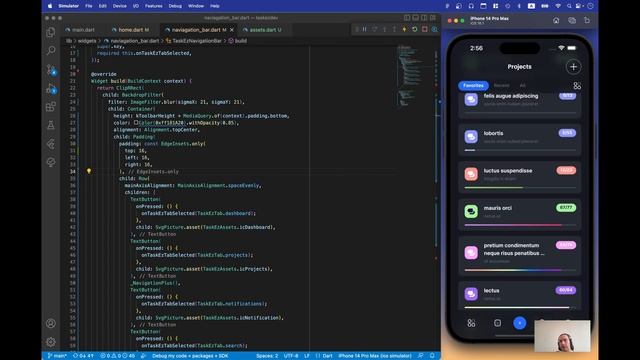Tap the dashboard icon in the app's bottom bar
Screen dimensions: 640x360
tap(471, 323)
